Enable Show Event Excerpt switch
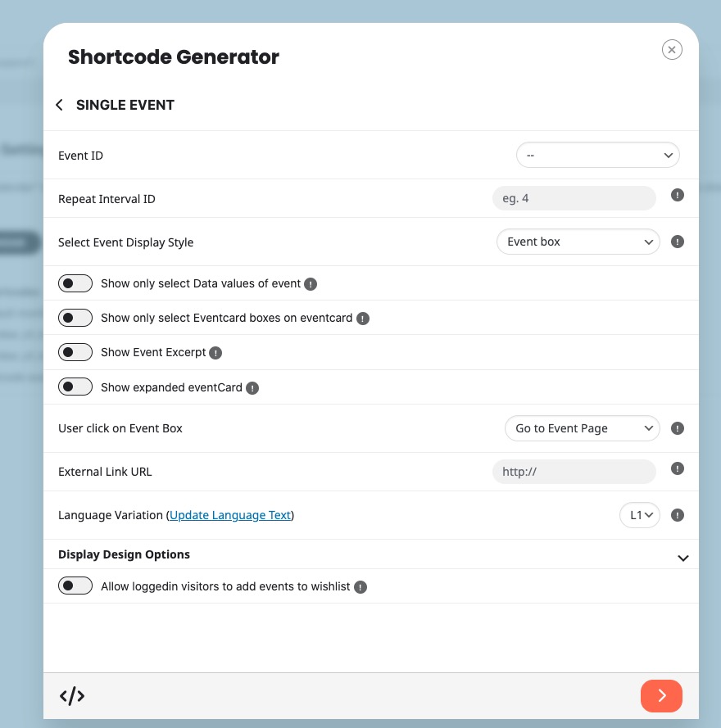This screenshot has width=721, height=728. point(75,352)
